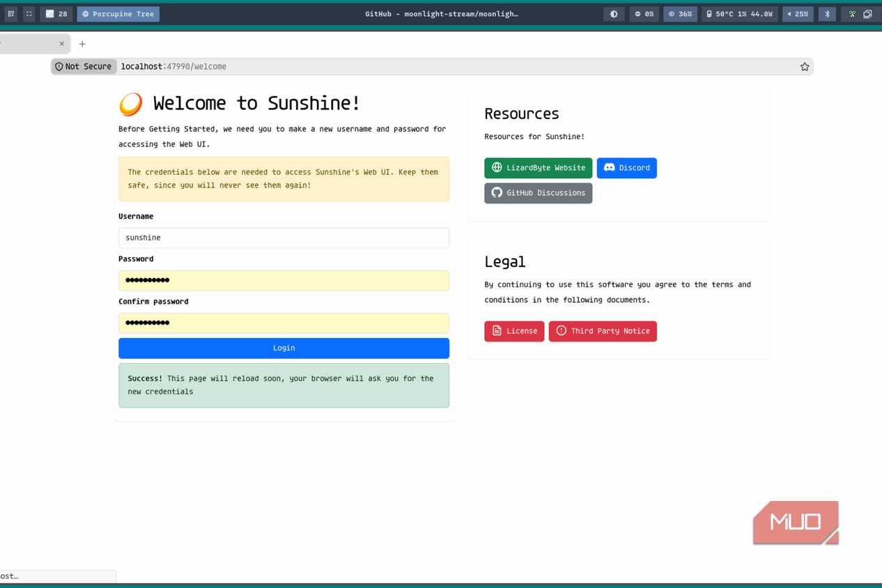
Task: Click the fullscreen toggle icon in top bar
Action: pyautogui.click(x=29, y=14)
